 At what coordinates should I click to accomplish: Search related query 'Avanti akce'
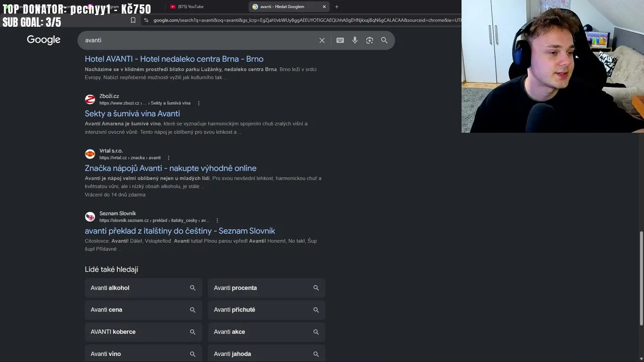267,332
